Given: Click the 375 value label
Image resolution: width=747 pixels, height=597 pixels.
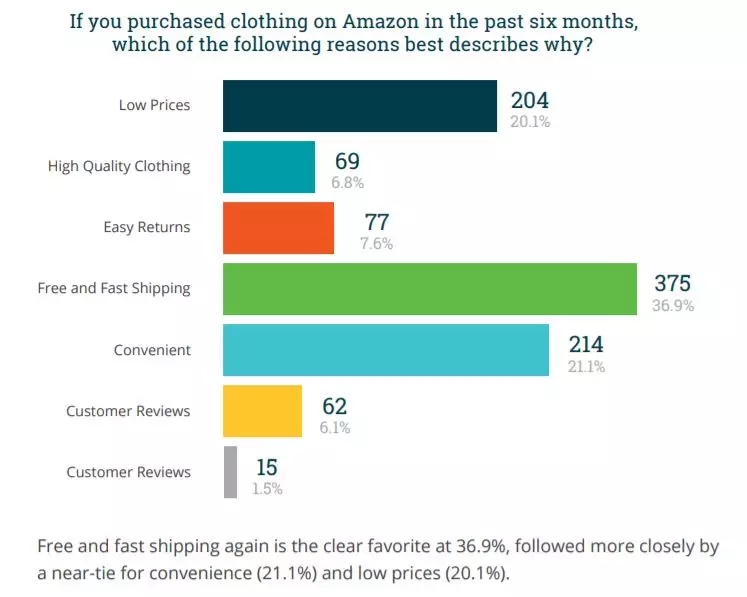Looking at the screenshot, I should (x=672, y=283).
